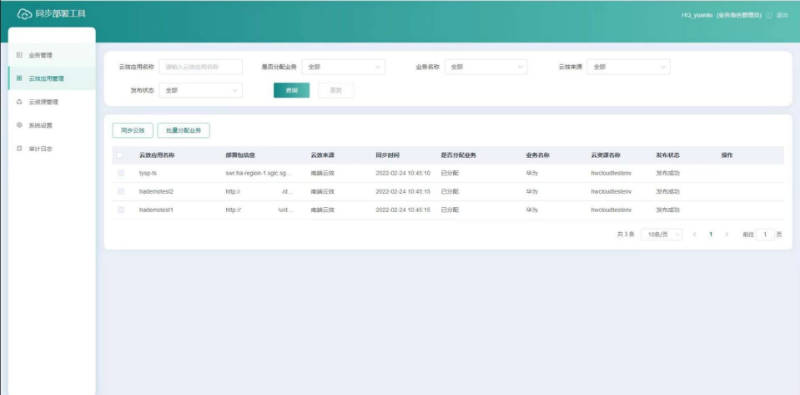The image size is (800, 395).
Task: Click the 重置 button
Action: click(336, 90)
